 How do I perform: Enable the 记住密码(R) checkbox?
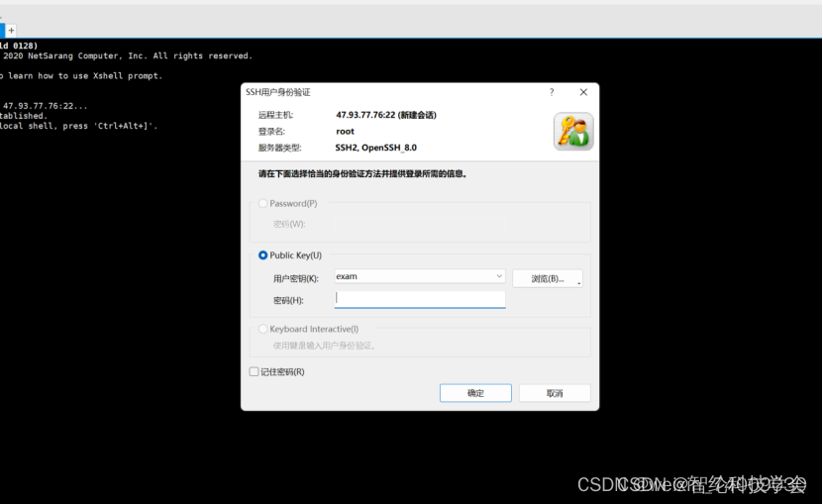(x=255, y=372)
